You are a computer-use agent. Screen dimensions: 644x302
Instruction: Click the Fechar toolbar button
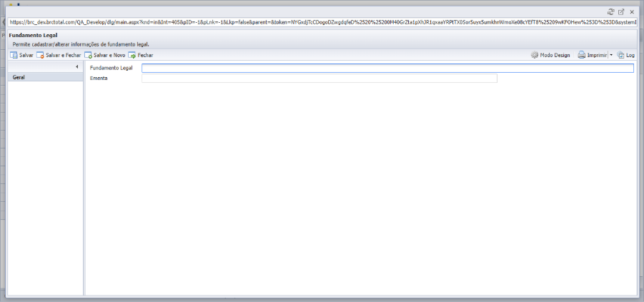click(141, 55)
